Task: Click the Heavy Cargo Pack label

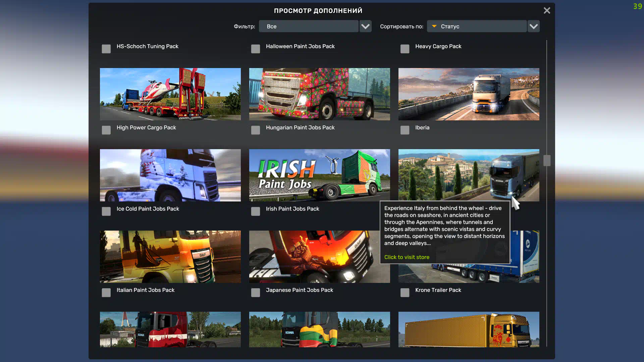Action: (438, 46)
